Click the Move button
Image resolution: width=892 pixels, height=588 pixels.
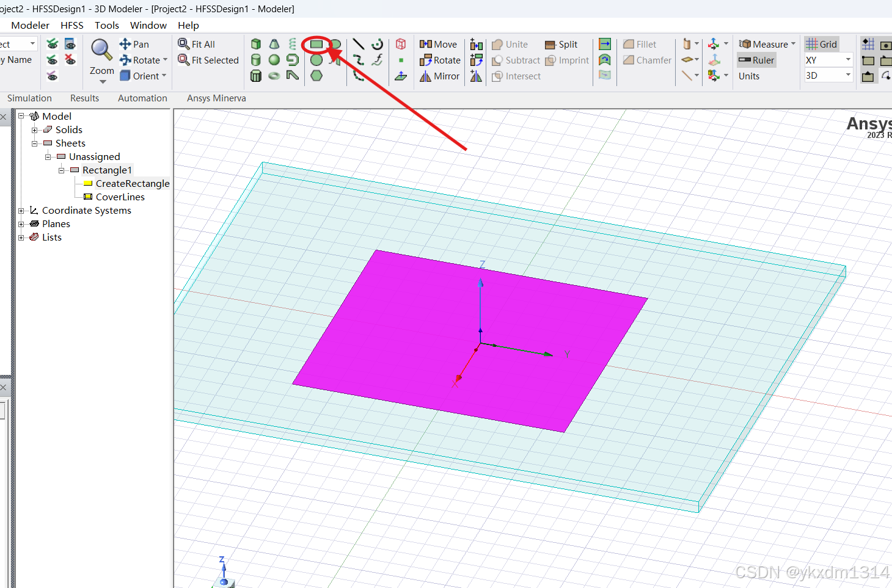click(438, 44)
